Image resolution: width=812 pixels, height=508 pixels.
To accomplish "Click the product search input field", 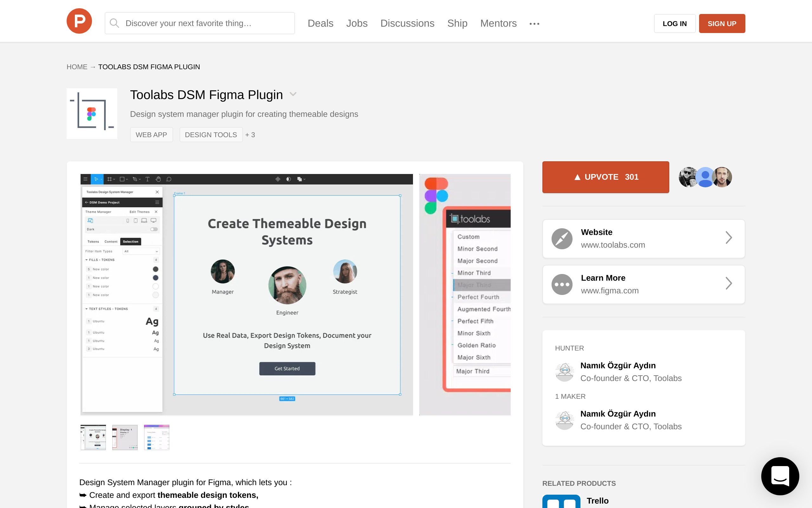I will click(200, 23).
